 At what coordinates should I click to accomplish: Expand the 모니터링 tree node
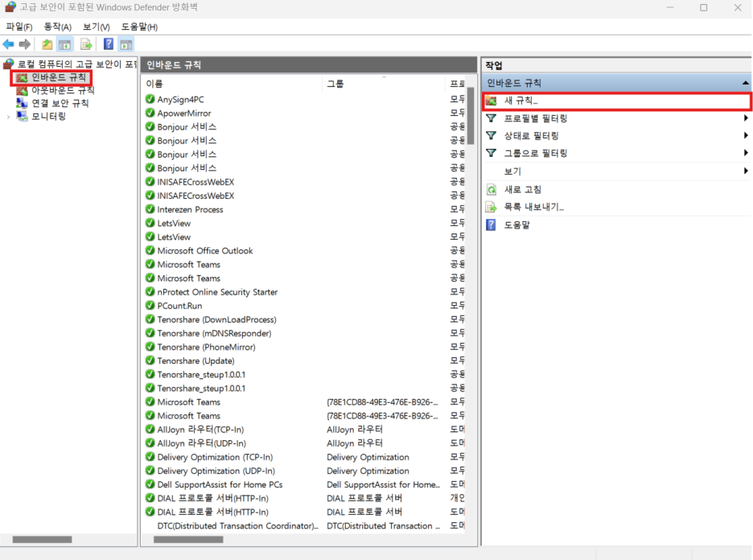(8, 117)
